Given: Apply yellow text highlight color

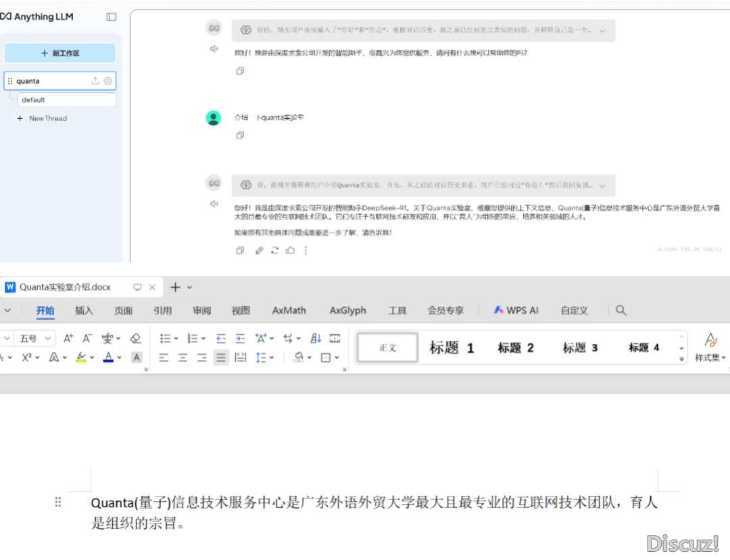Looking at the screenshot, I should point(82,357).
